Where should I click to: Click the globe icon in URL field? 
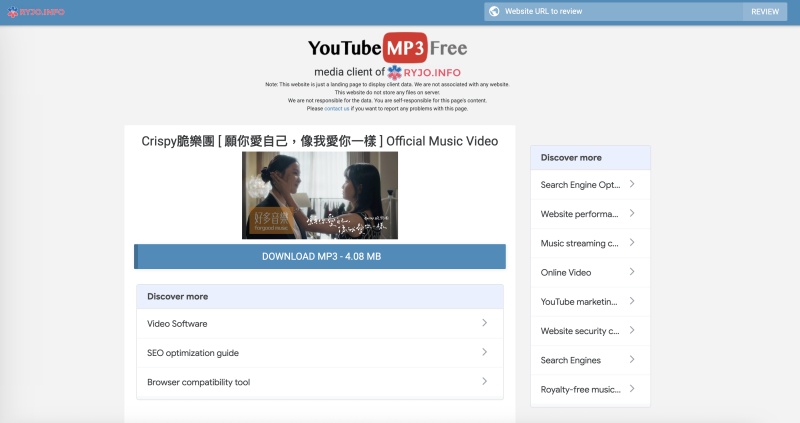(x=494, y=11)
